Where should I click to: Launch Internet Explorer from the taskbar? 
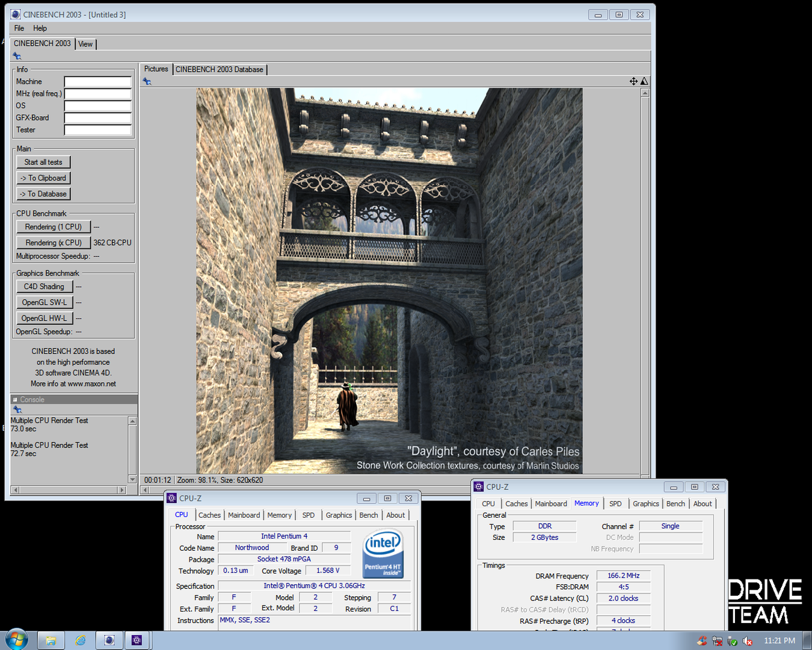[80, 640]
